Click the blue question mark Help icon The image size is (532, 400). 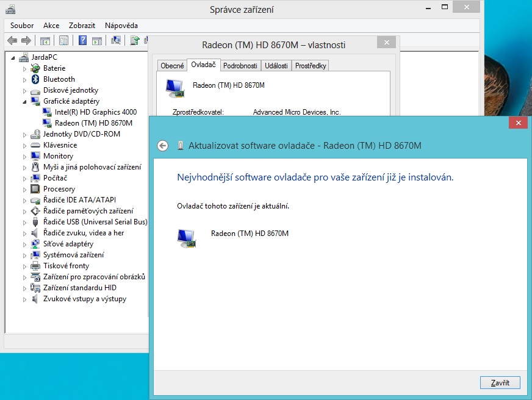82,41
